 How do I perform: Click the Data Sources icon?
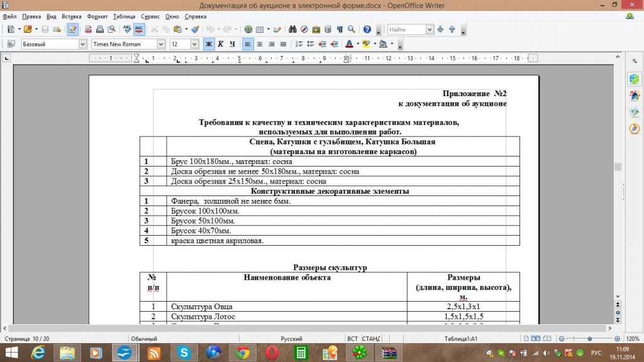(x=328, y=29)
